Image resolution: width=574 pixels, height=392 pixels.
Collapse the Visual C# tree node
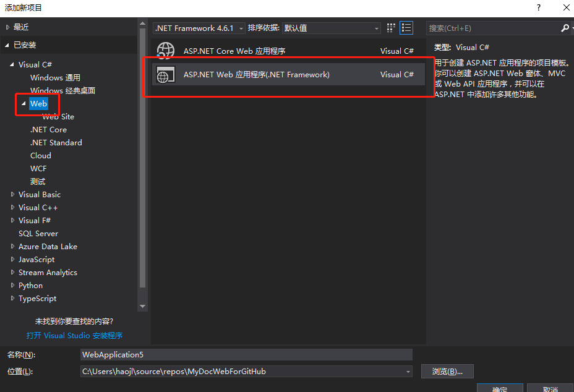(12, 64)
